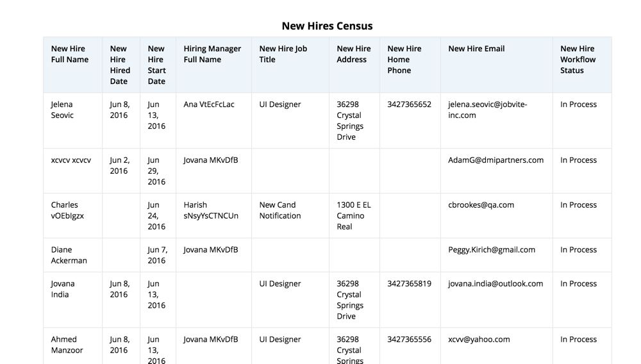Click the New Hires Census title
The height and width of the screenshot is (364, 641).
click(327, 26)
